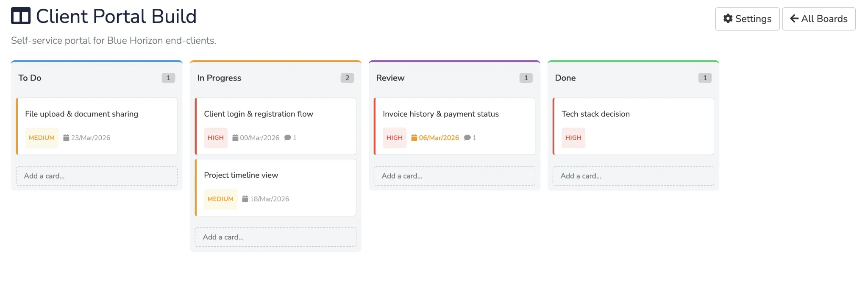Click Add a card in Done column

pos(633,176)
